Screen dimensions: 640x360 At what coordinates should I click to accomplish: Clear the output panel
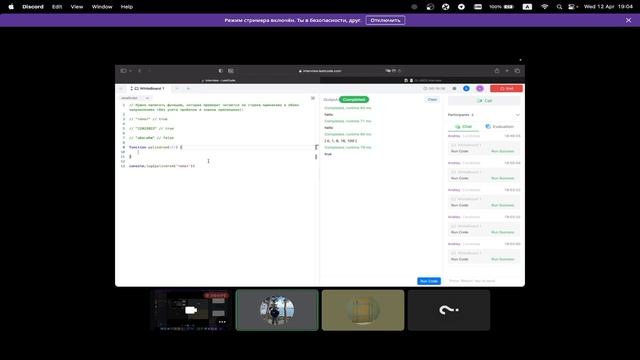(432, 100)
